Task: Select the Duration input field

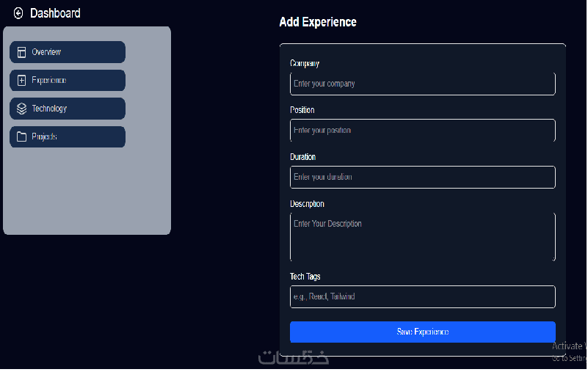Action: (x=422, y=177)
